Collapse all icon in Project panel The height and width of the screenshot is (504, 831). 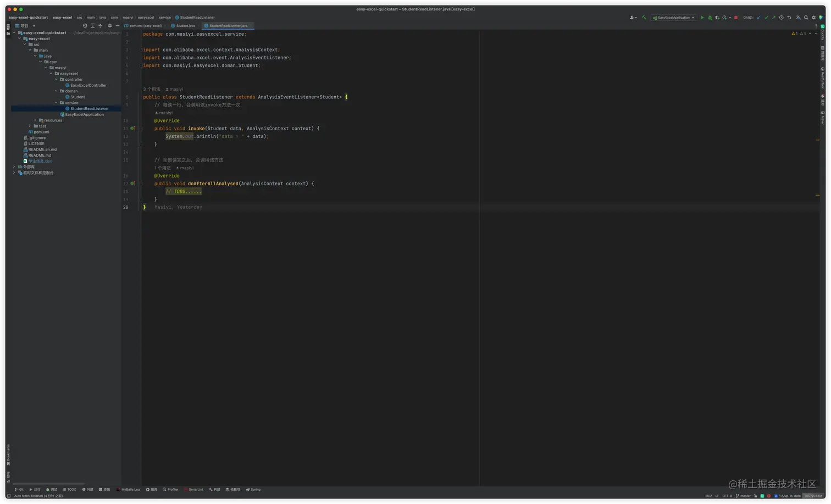[100, 26]
